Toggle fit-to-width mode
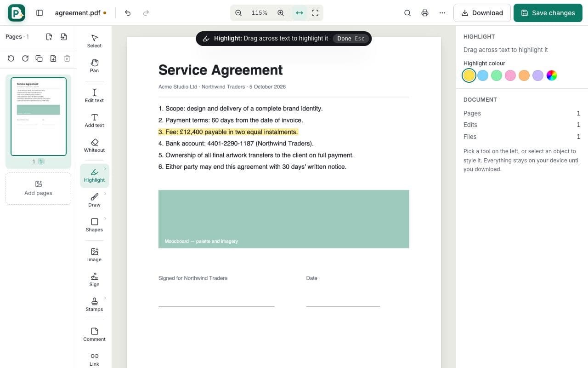588x368 pixels. tap(300, 13)
